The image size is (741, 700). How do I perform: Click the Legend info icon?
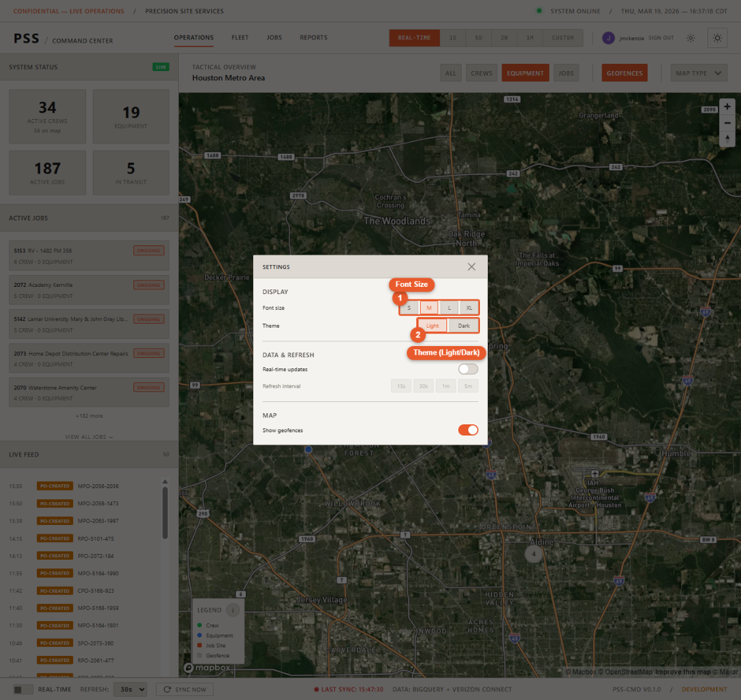click(233, 610)
